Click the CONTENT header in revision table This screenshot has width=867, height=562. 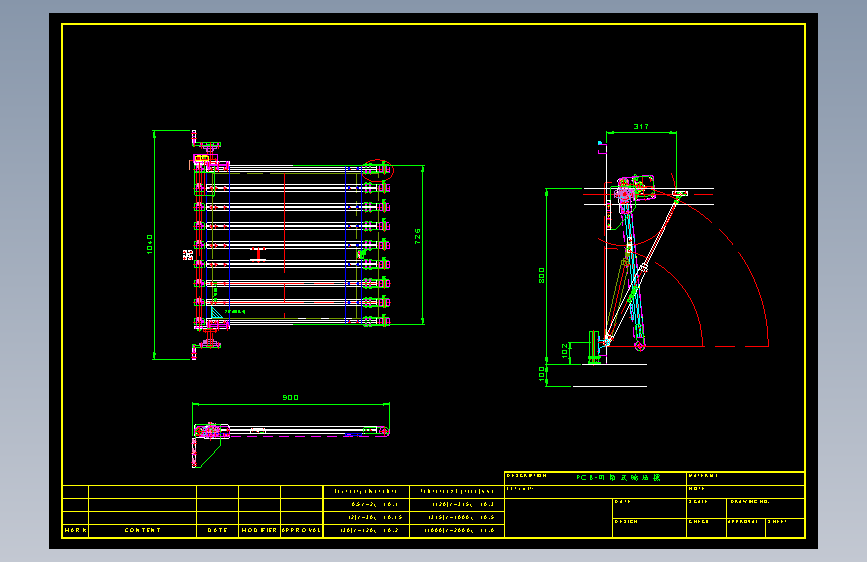point(143,530)
